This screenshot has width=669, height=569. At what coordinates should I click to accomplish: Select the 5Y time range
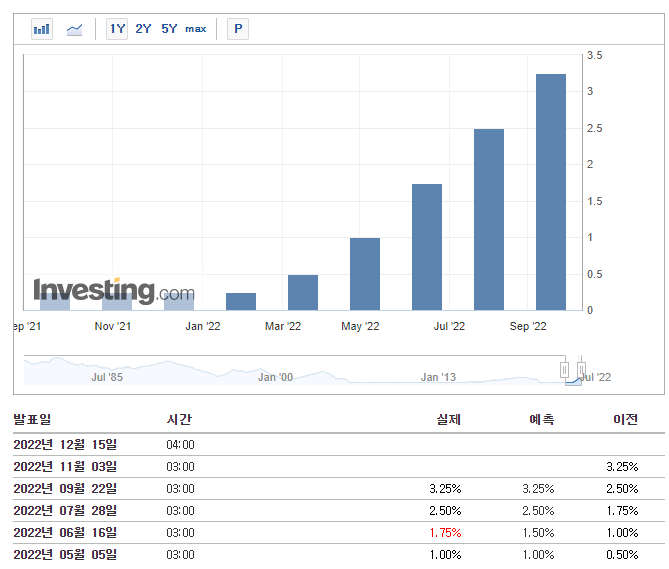tap(169, 29)
